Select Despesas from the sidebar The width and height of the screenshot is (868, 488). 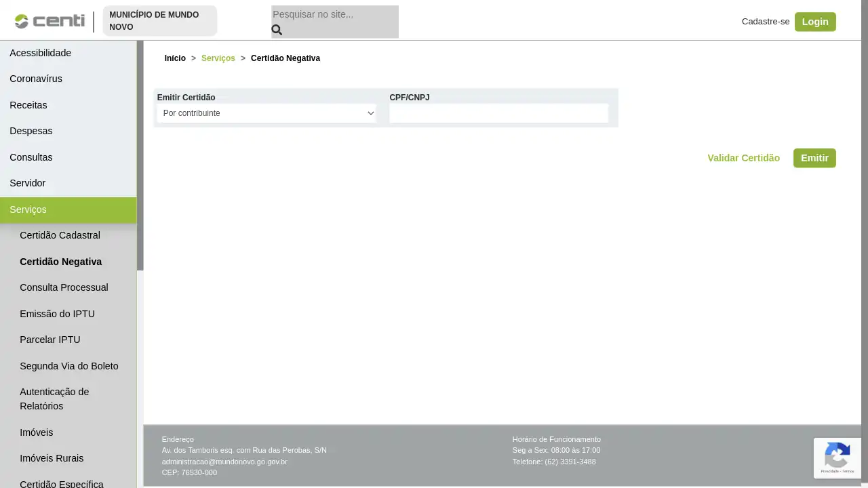31,131
